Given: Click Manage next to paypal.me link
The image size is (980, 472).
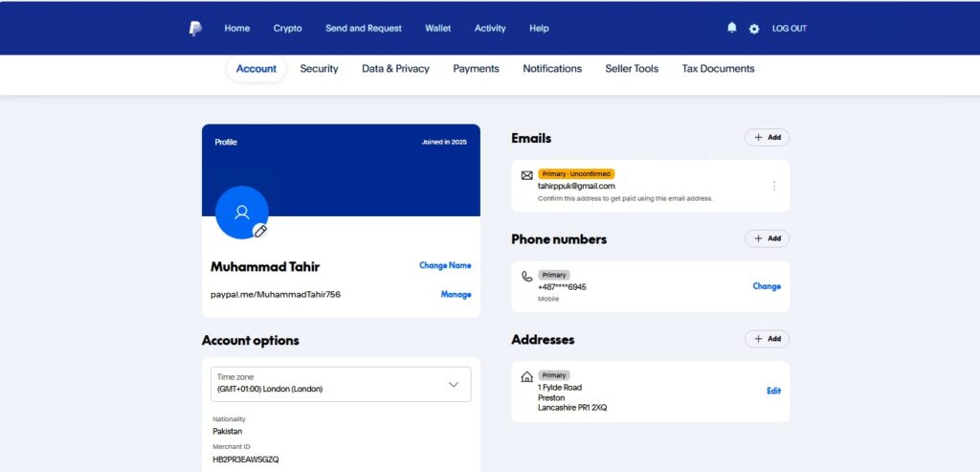Looking at the screenshot, I should pos(456,295).
